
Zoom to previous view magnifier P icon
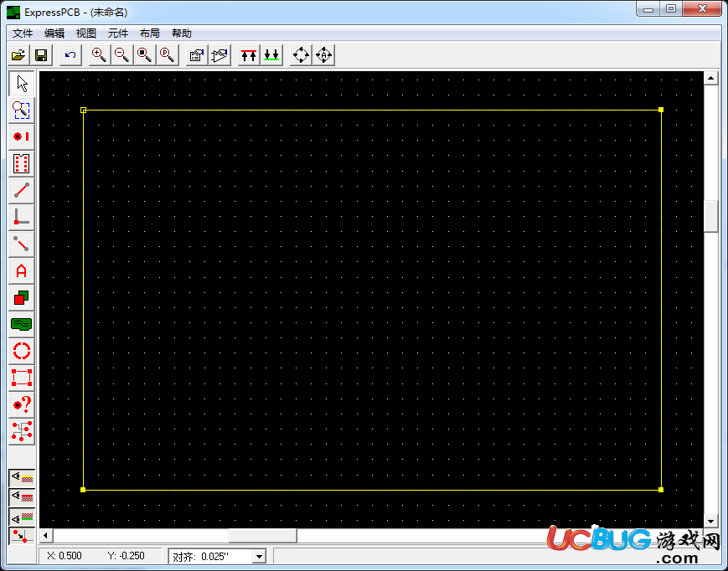[x=168, y=55]
